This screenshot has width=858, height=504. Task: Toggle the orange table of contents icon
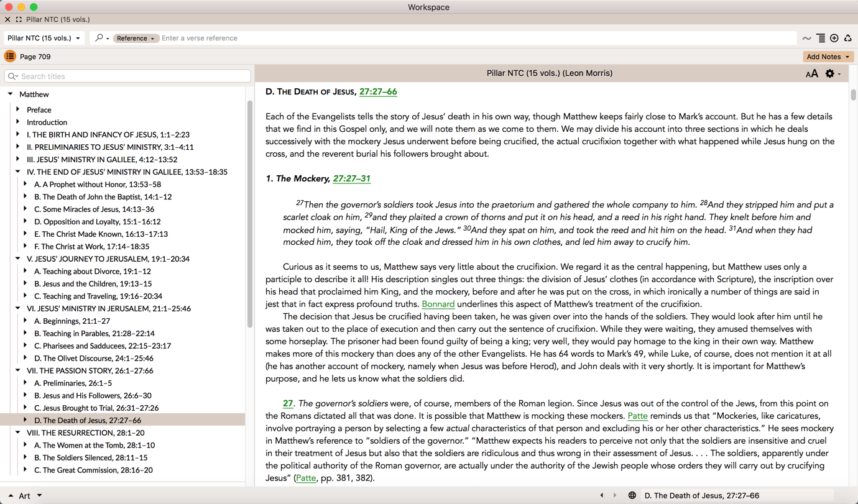[10, 57]
